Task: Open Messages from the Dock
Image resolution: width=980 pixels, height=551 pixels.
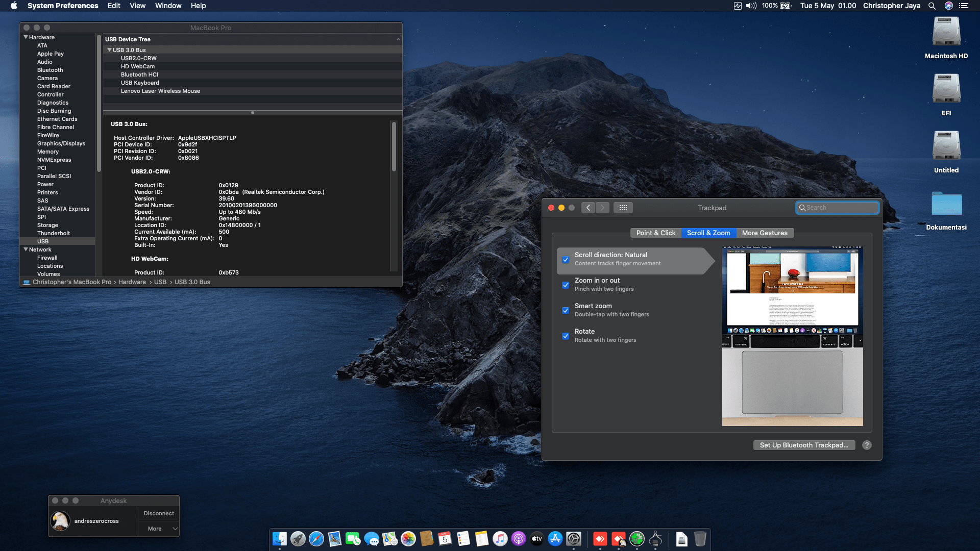Action: [x=372, y=539]
